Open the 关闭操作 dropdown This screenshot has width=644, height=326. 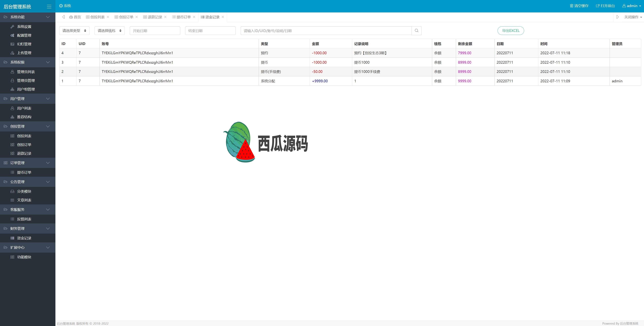(x=633, y=17)
